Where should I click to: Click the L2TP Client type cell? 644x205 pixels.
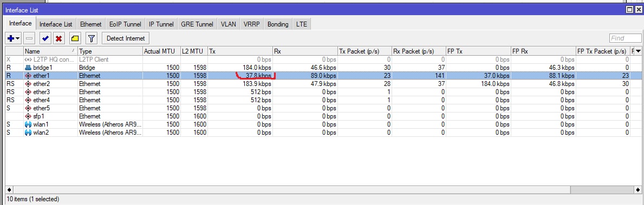pyautogui.click(x=94, y=59)
